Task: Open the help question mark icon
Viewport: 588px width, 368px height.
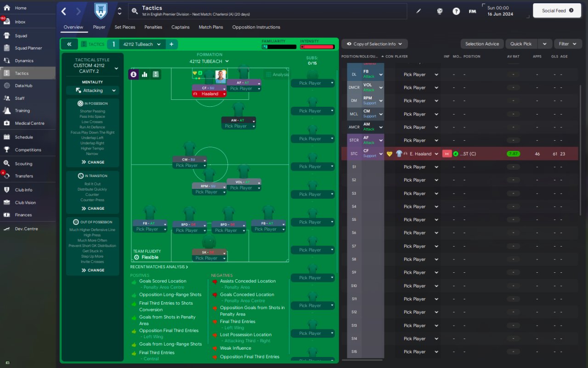Action: click(456, 11)
